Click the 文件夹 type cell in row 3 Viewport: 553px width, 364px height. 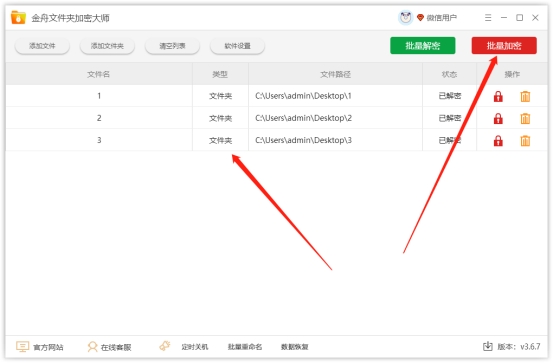[220, 140]
